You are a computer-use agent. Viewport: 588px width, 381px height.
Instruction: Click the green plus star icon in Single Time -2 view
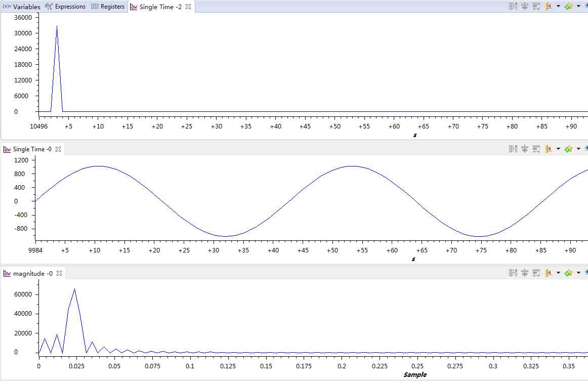pos(568,7)
